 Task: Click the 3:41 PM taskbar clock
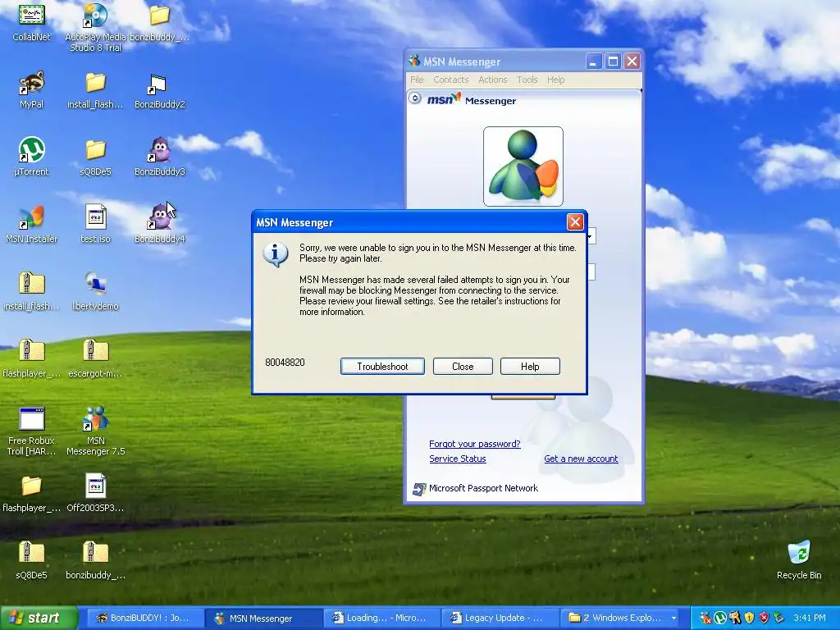pos(810,618)
